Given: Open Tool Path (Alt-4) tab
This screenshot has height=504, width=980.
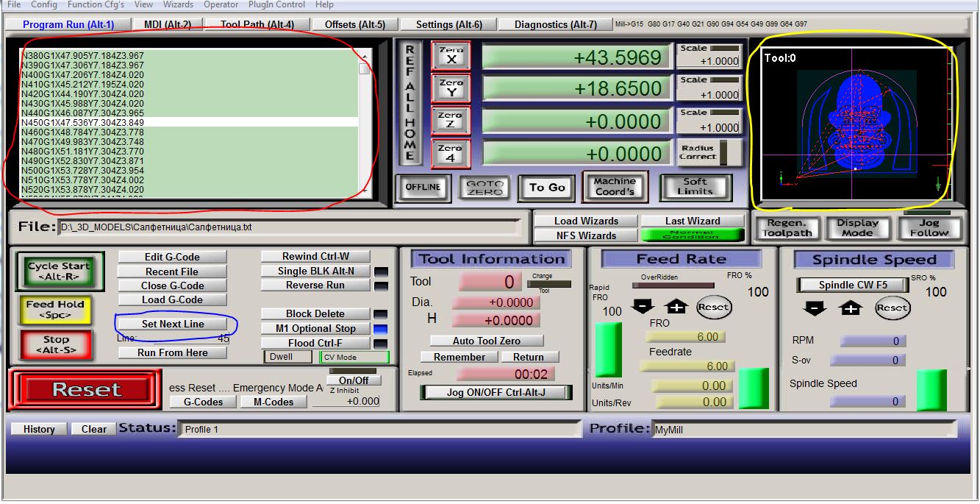Looking at the screenshot, I should click(257, 24).
